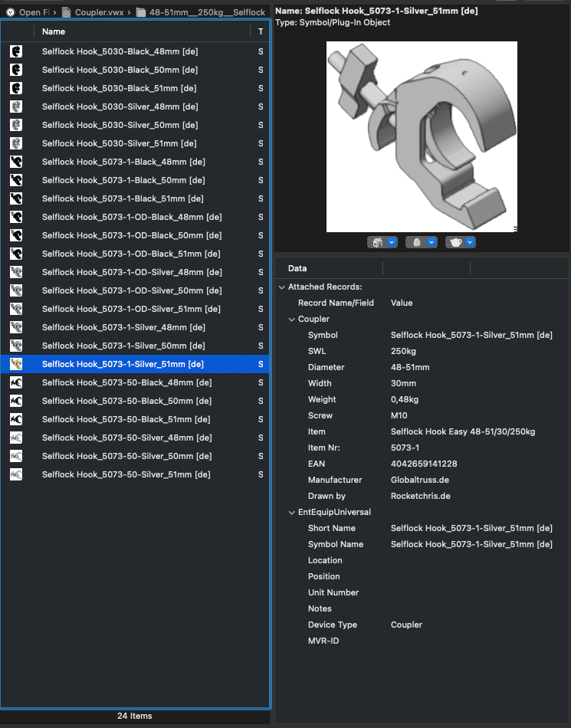Click the Diameter value 48-51mm

tap(410, 367)
